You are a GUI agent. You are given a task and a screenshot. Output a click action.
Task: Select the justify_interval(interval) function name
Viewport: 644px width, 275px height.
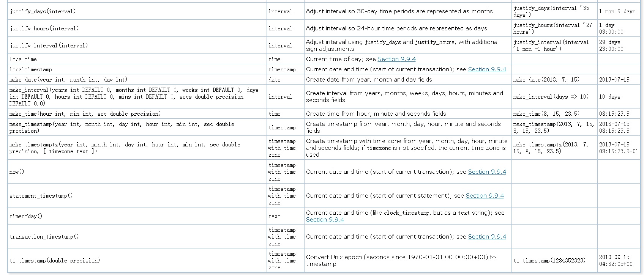[49, 46]
